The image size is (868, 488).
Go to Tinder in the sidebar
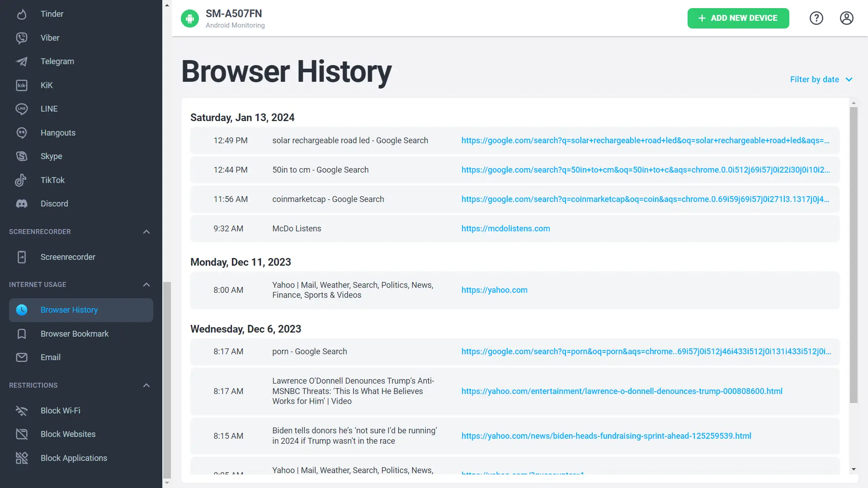click(52, 14)
